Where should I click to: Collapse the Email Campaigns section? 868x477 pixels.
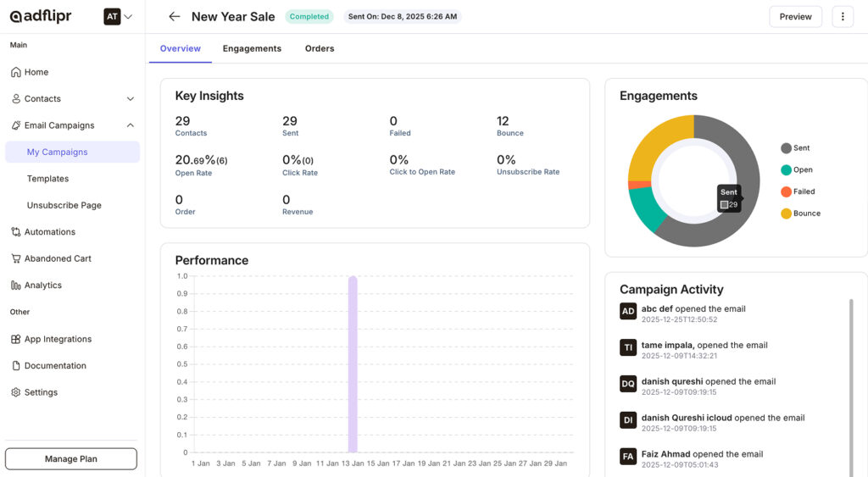pyautogui.click(x=130, y=125)
